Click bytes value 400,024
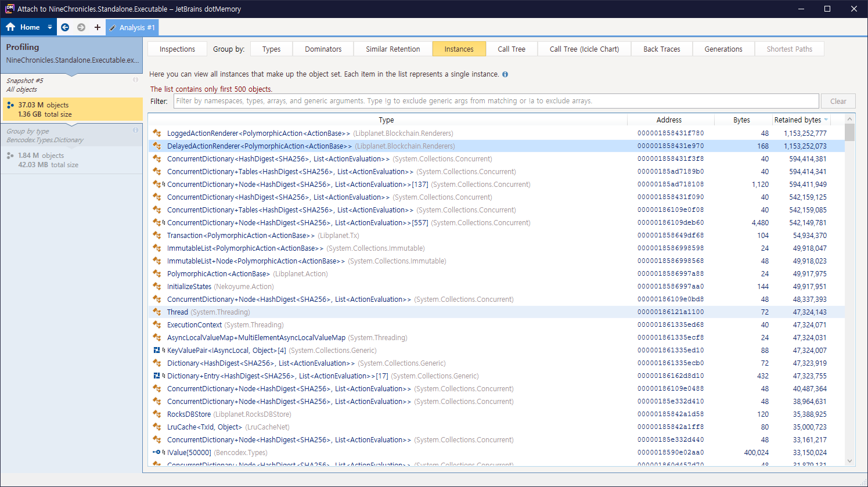The height and width of the screenshot is (487, 868). pos(756,453)
